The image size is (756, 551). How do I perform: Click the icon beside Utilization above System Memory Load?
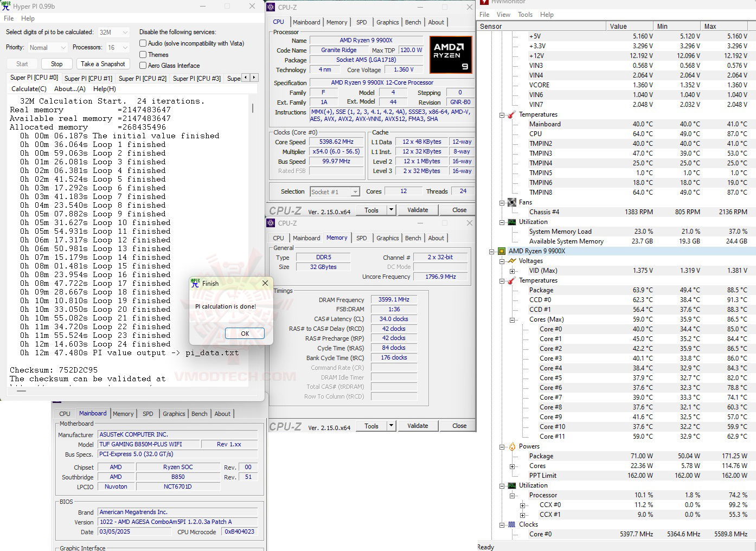click(x=511, y=222)
